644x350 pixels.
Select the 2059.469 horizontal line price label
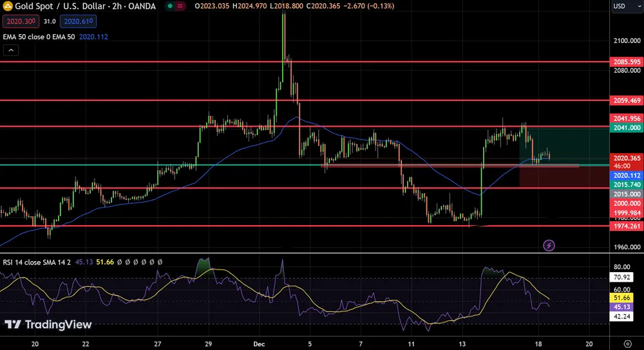click(x=626, y=100)
